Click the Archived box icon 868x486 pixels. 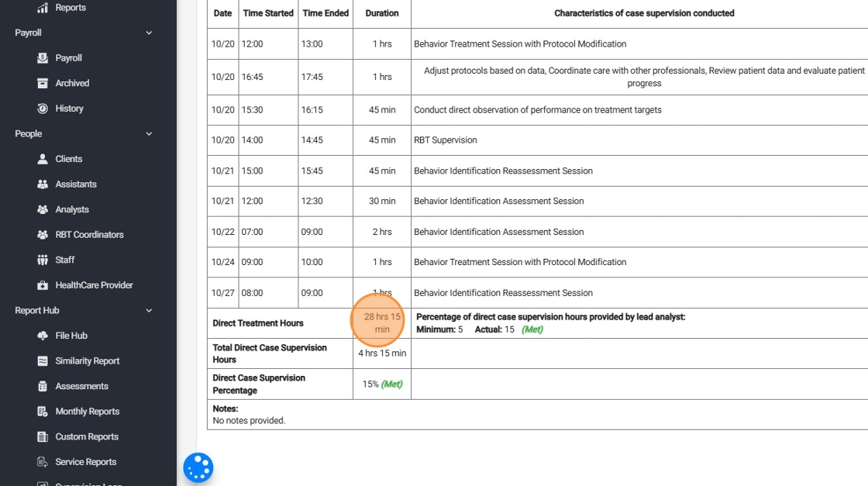(x=43, y=83)
